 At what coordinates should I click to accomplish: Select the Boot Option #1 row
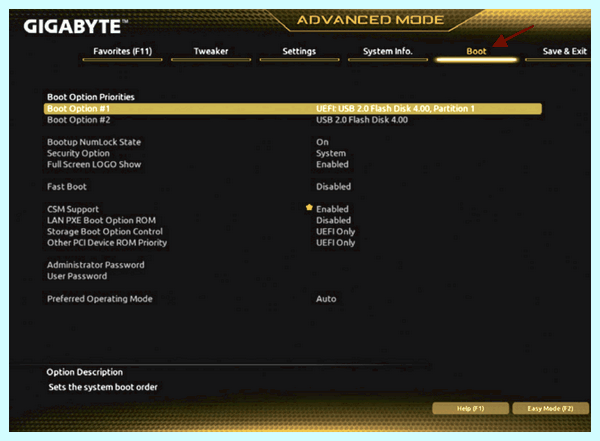click(x=293, y=109)
